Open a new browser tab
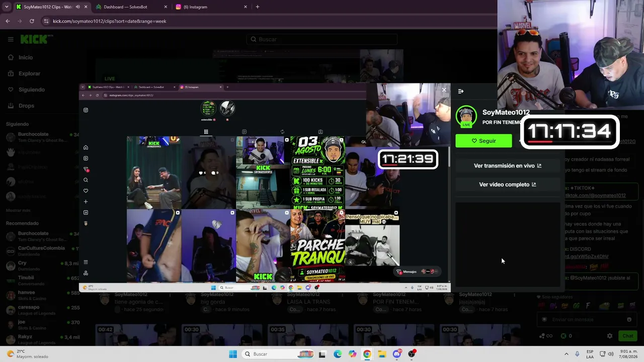 pos(258,7)
